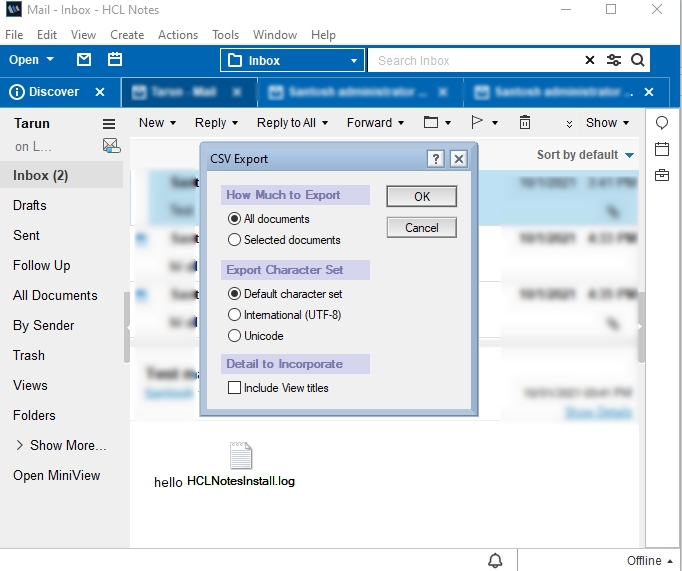Select the Selected documents radio button
Image resolution: width=682 pixels, height=571 pixels.
235,240
